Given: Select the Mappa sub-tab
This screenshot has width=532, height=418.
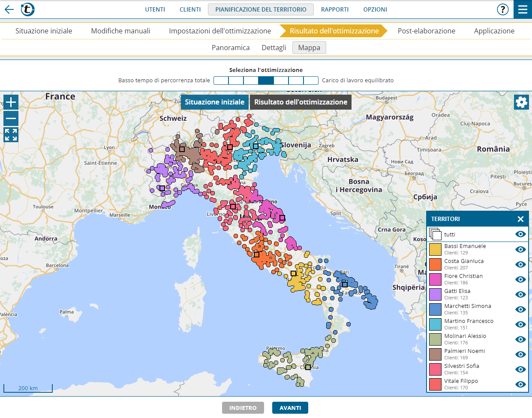Looking at the screenshot, I should click(x=309, y=48).
